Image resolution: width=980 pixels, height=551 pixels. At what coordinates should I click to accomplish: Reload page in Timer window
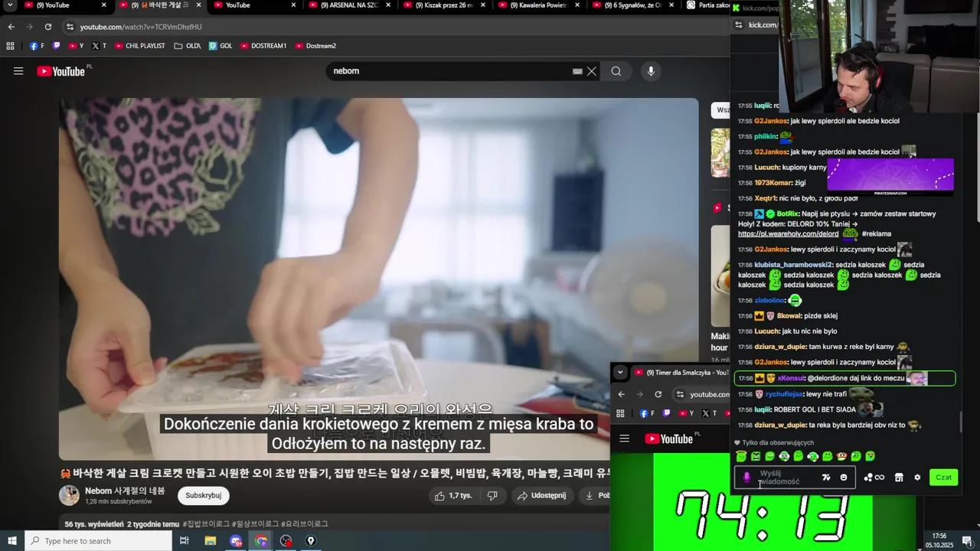pyautogui.click(x=658, y=394)
